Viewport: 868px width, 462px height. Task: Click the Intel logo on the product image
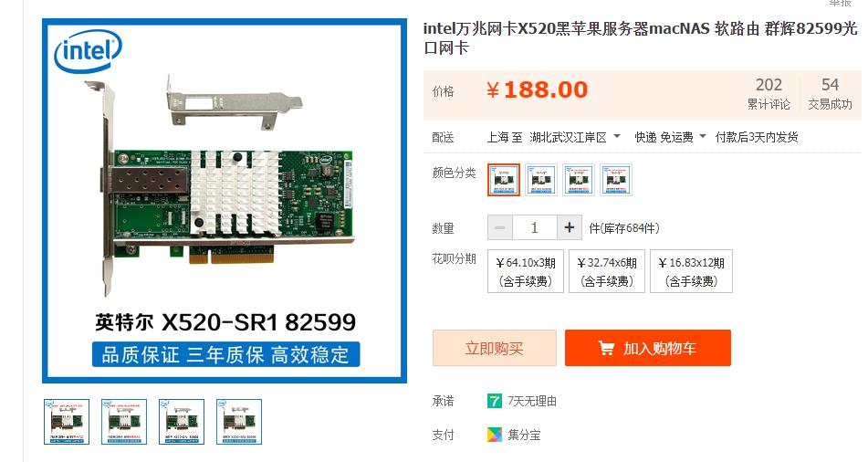click(88, 51)
